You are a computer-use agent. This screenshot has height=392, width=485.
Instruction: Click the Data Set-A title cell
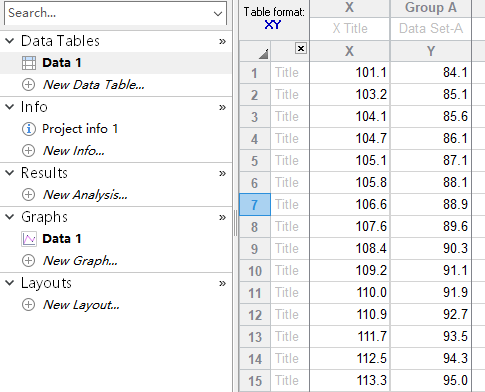tap(431, 29)
